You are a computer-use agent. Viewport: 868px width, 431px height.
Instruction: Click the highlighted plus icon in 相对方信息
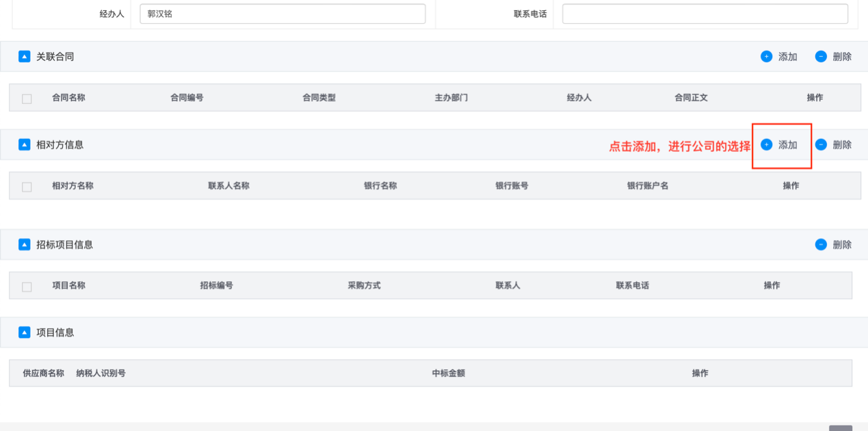[766, 144]
